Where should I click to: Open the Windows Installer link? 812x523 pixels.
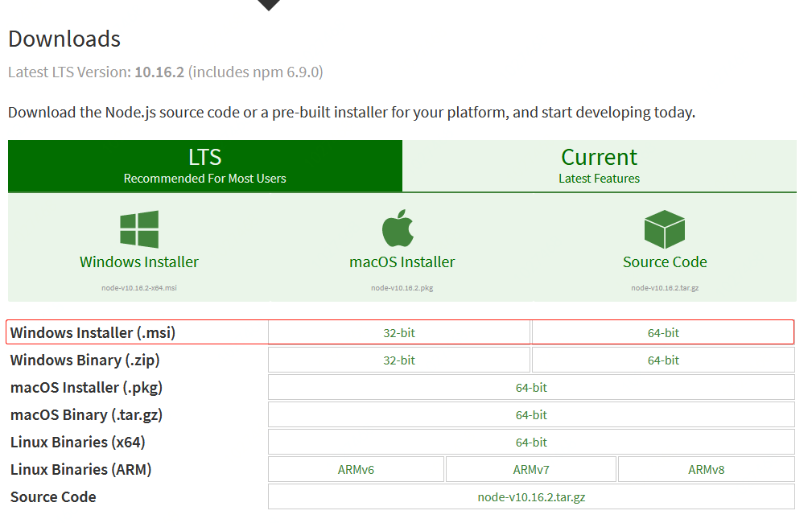pyautogui.click(x=138, y=262)
